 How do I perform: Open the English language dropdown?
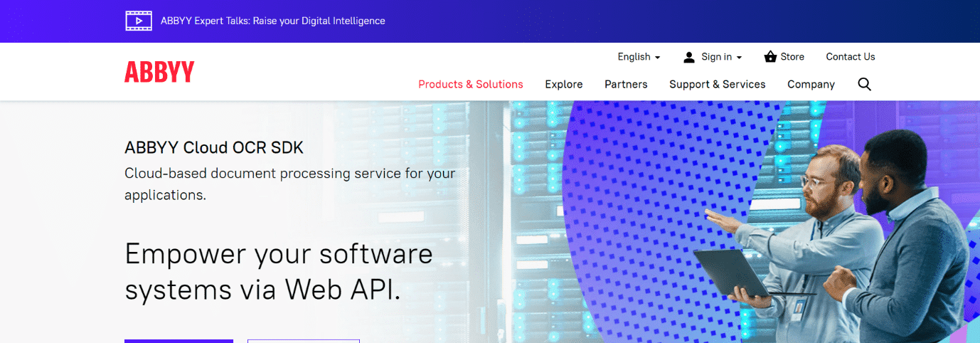pyautogui.click(x=639, y=57)
